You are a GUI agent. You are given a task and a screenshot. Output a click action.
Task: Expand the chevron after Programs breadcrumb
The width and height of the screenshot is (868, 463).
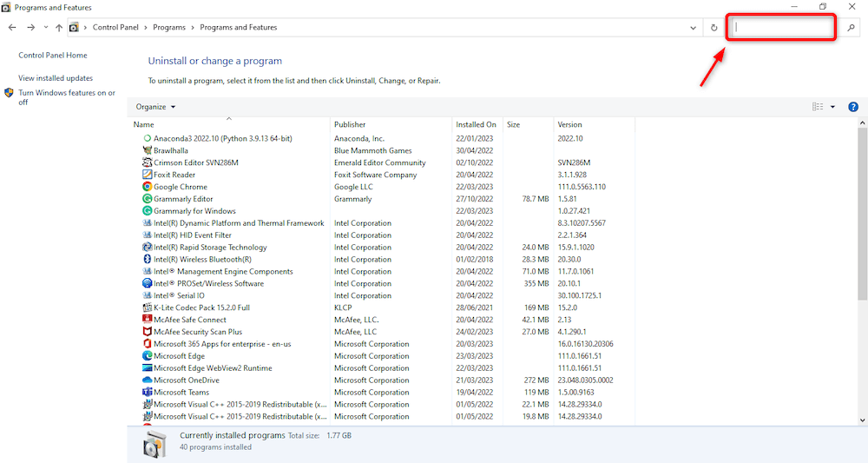[193, 27]
